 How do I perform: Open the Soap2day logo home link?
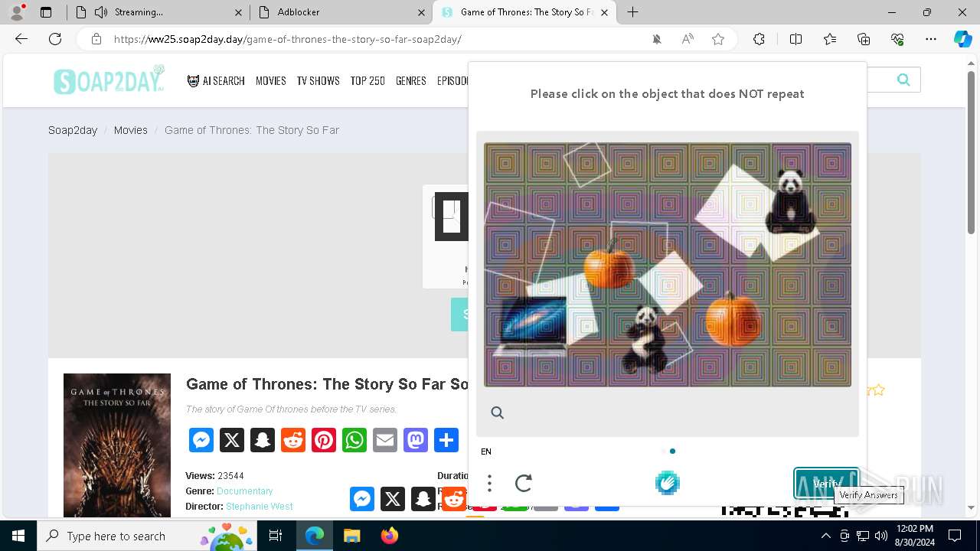(109, 80)
